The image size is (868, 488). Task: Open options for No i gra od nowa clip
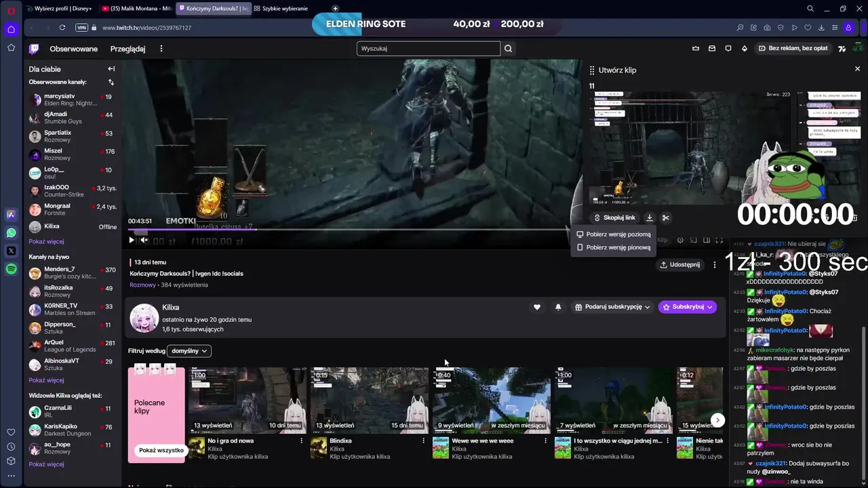click(301, 441)
